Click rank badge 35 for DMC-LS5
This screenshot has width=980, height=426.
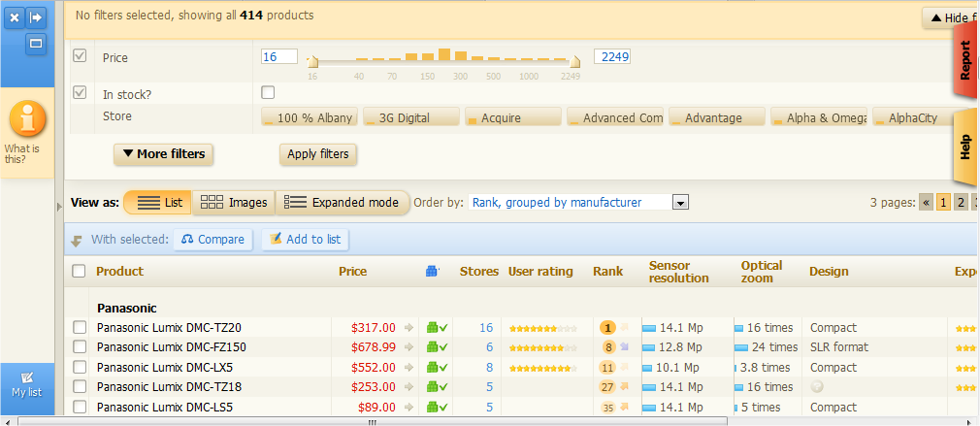click(x=608, y=408)
